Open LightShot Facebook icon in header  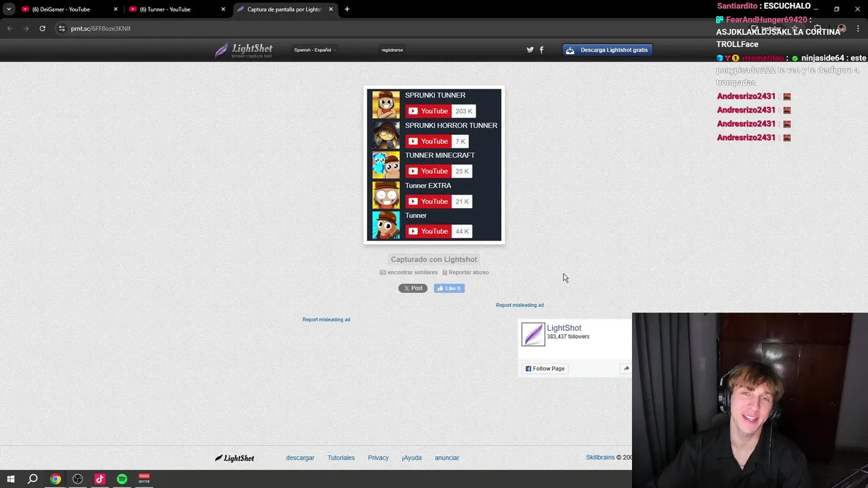541,49
